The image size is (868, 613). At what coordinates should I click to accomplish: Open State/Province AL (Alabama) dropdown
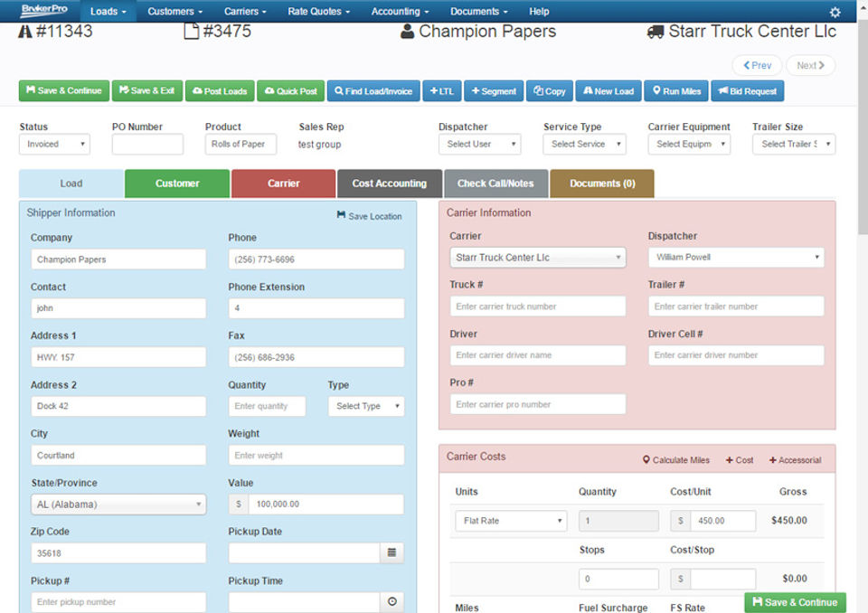[118, 505]
